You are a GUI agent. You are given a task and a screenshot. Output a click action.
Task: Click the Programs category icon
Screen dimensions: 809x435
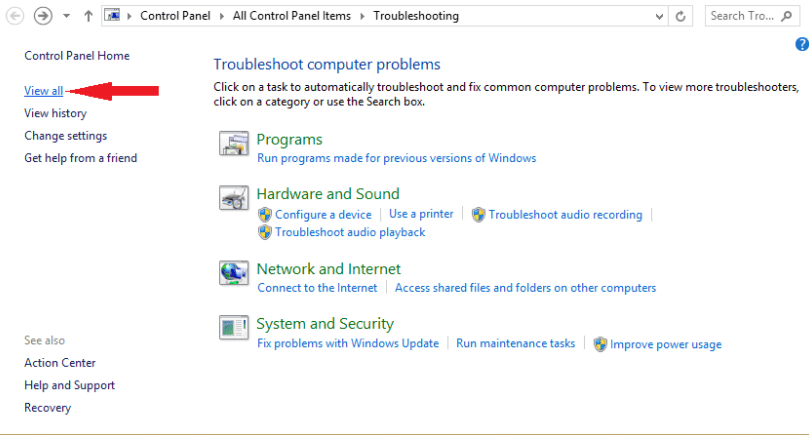point(233,145)
